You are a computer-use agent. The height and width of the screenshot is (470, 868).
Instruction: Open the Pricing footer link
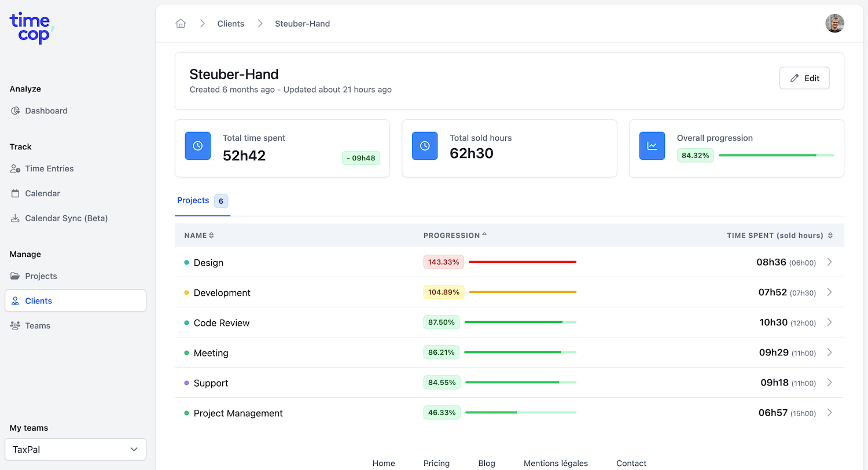point(436,463)
